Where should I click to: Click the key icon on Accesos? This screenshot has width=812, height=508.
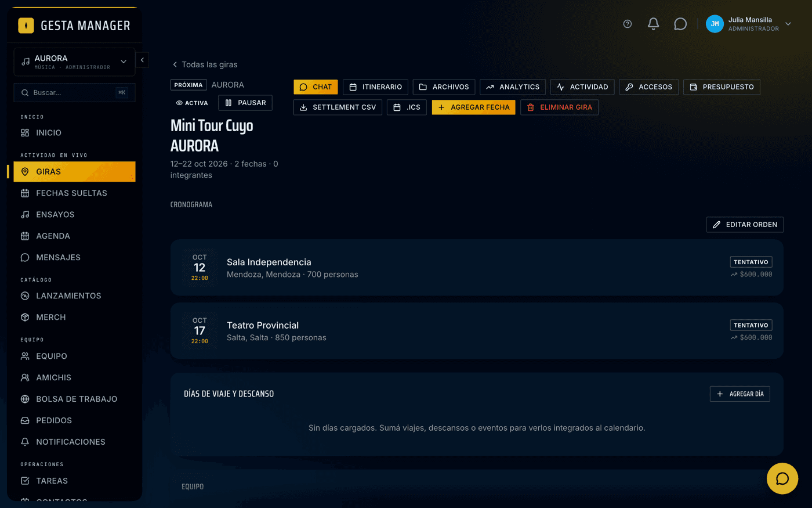tap(629, 87)
